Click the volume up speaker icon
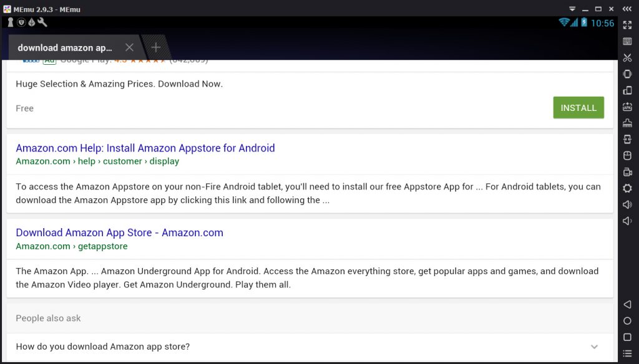 tap(627, 204)
